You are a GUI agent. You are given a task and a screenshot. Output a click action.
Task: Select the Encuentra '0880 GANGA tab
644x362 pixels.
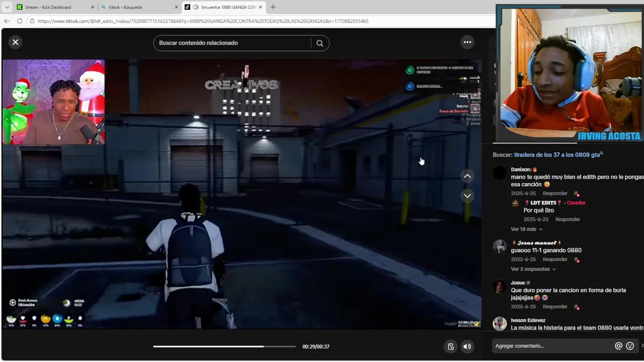coord(224,7)
